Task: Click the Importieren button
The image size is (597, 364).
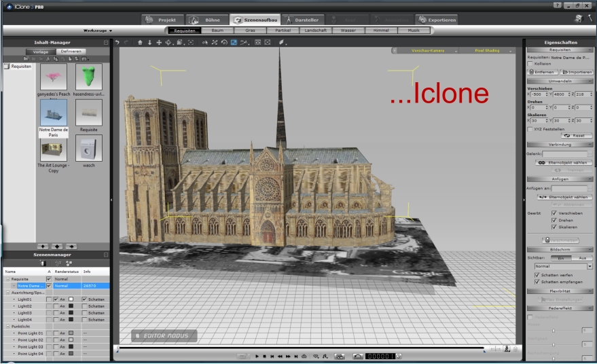Action: coord(577,72)
